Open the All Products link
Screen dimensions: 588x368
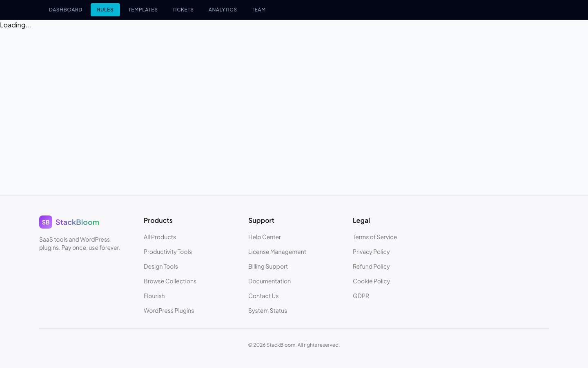[x=160, y=237]
